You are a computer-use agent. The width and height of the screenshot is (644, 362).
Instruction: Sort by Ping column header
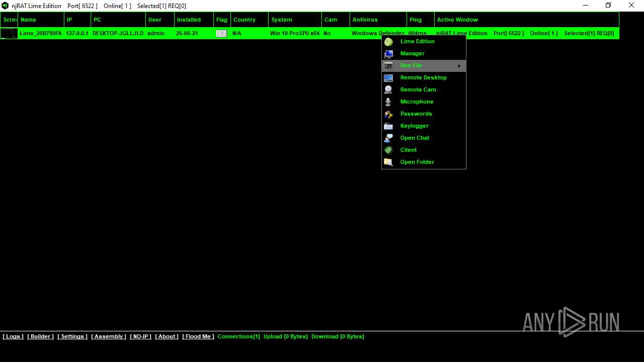421,20
